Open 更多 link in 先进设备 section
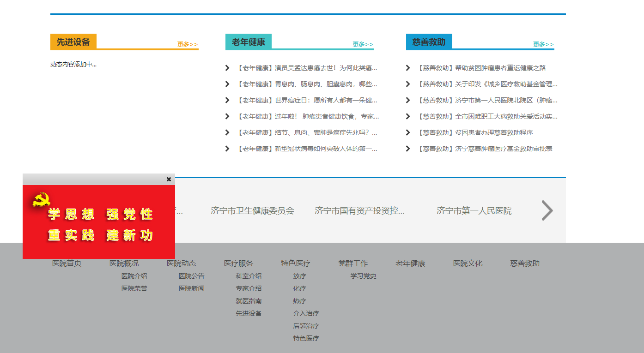 [x=188, y=44]
